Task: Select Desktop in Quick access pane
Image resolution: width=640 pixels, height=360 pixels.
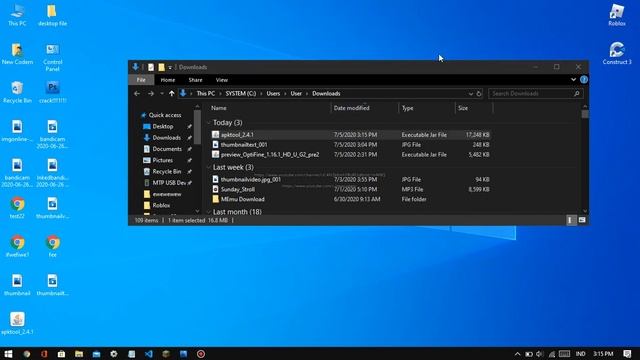Action: coord(163,127)
